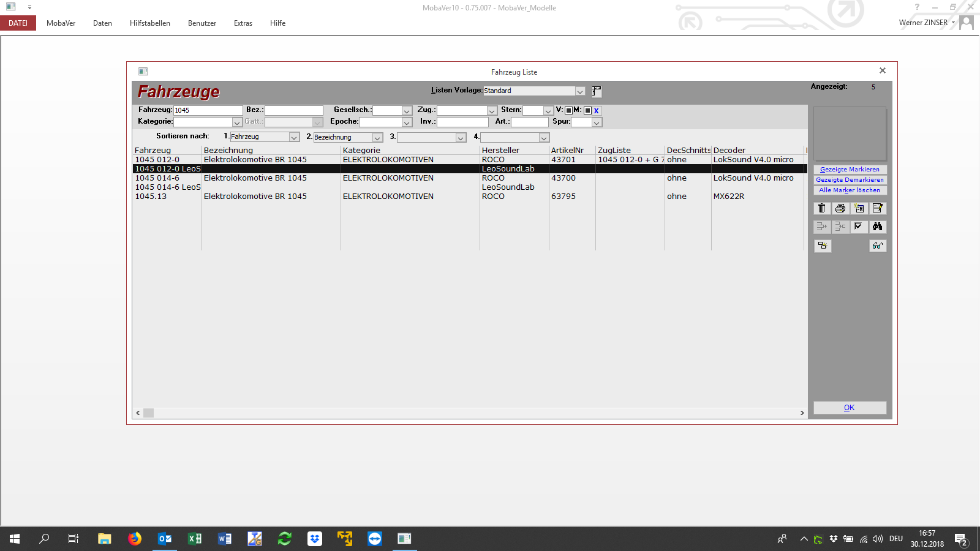Open File Explorer from the taskbar
This screenshot has height=551, width=980.
click(x=105, y=539)
